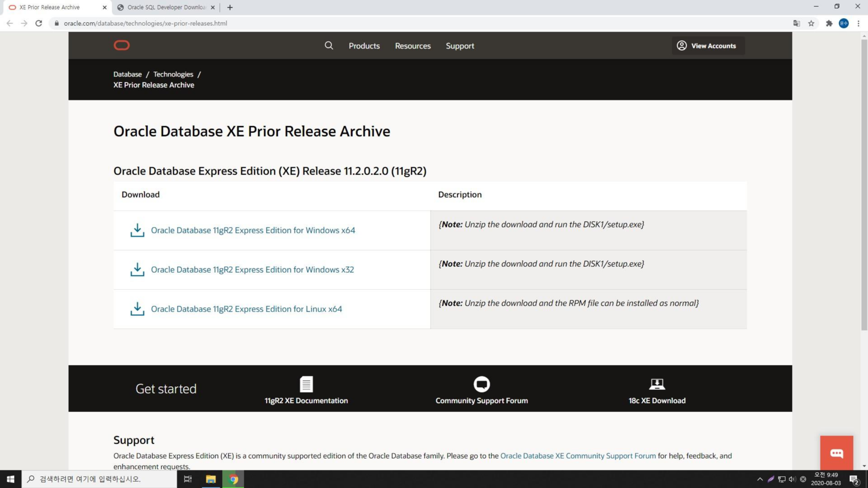868x488 pixels.
Task: Switch to the Oracle SQL Developer Downloads tab
Action: click(166, 7)
